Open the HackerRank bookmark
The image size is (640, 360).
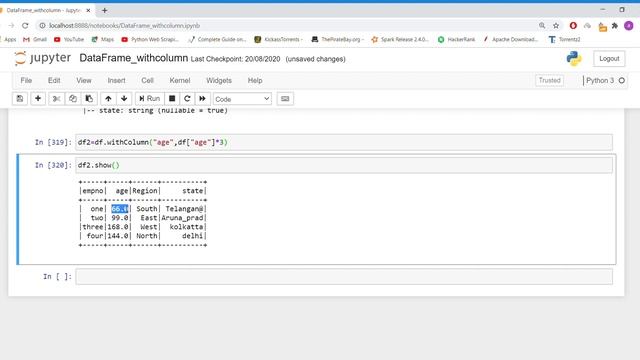[457, 40]
